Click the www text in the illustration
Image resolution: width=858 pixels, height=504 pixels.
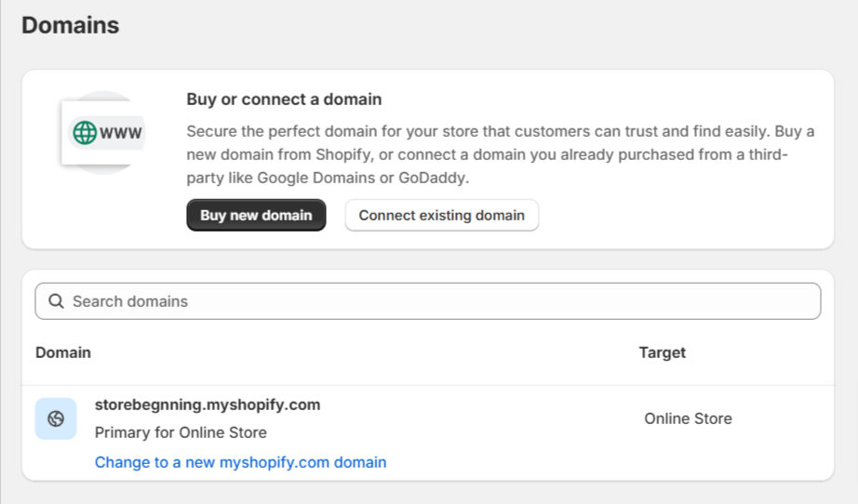point(121,132)
